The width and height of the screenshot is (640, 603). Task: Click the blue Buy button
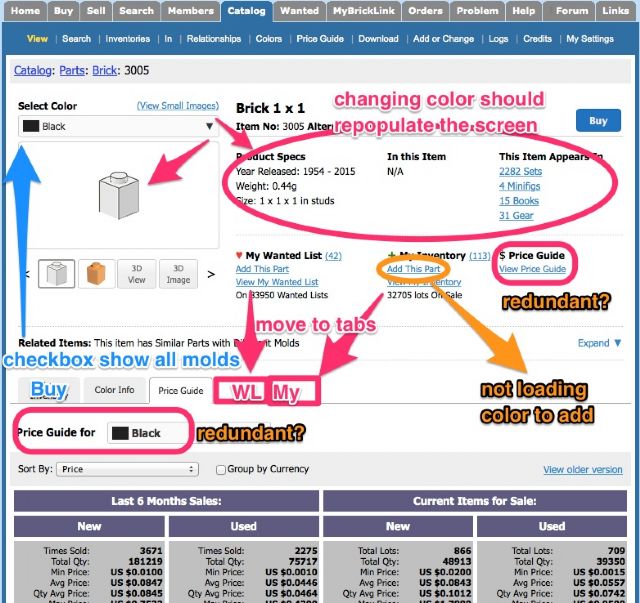(598, 121)
